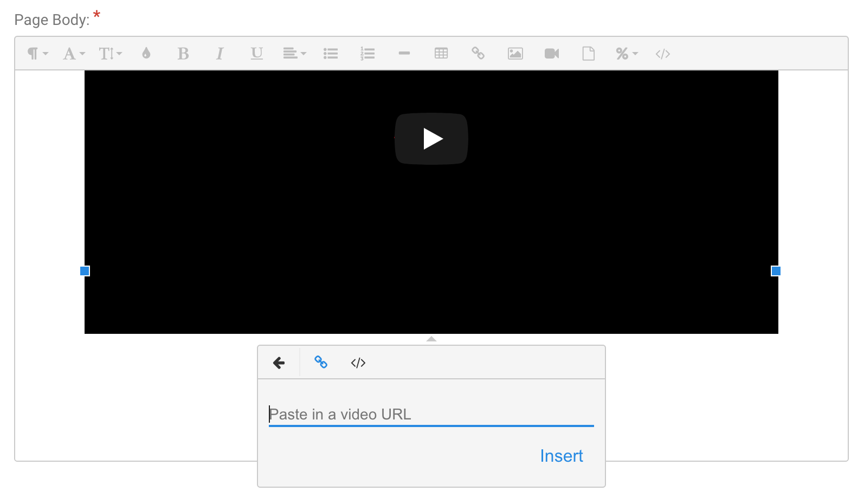Go back in the video popup
The height and width of the screenshot is (504, 864).
tap(279, 363)
